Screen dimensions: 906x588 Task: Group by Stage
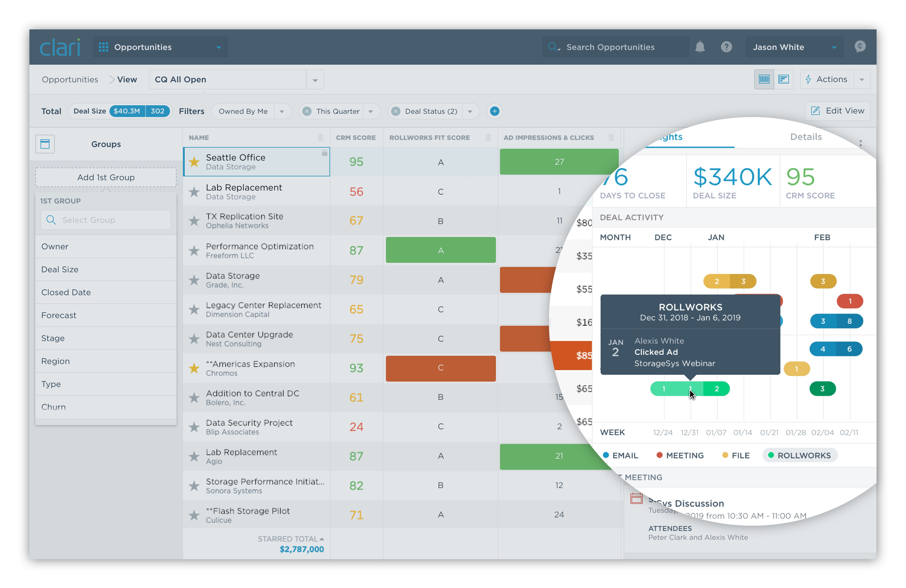click(x=106, y=338)
